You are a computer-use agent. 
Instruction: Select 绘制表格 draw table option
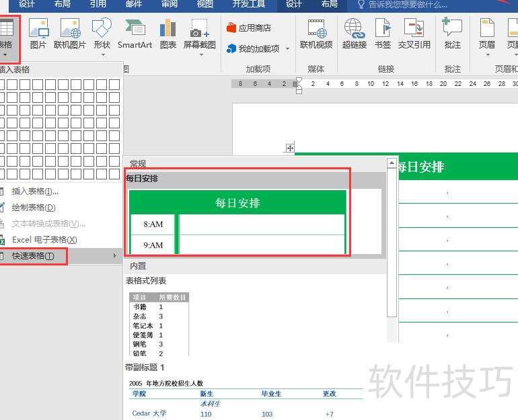[34, 208]
